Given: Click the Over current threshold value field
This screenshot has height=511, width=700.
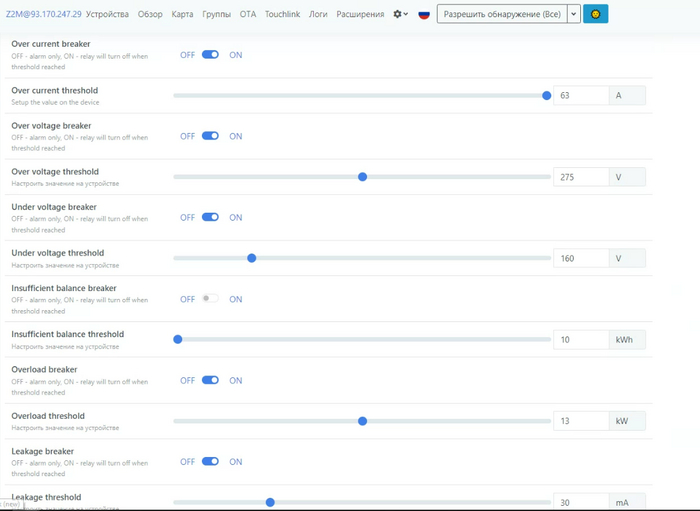Looking at the screenshot, I should point(581,96).
